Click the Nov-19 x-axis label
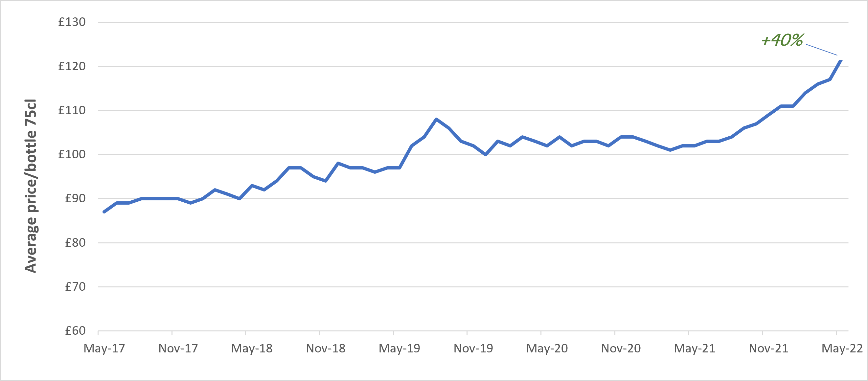The height and width of the screenshot is (381, 868). pyautogui.click(x=473, y=349)
